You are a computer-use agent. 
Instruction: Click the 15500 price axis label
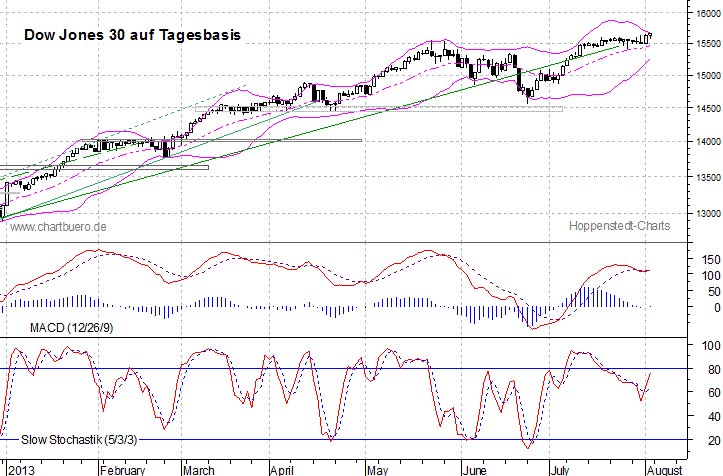coord(708,44)
